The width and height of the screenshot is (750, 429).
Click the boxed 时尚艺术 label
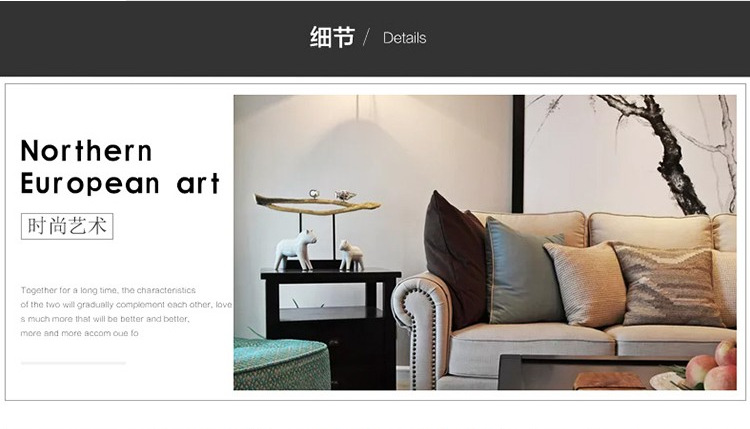[67, 226]
